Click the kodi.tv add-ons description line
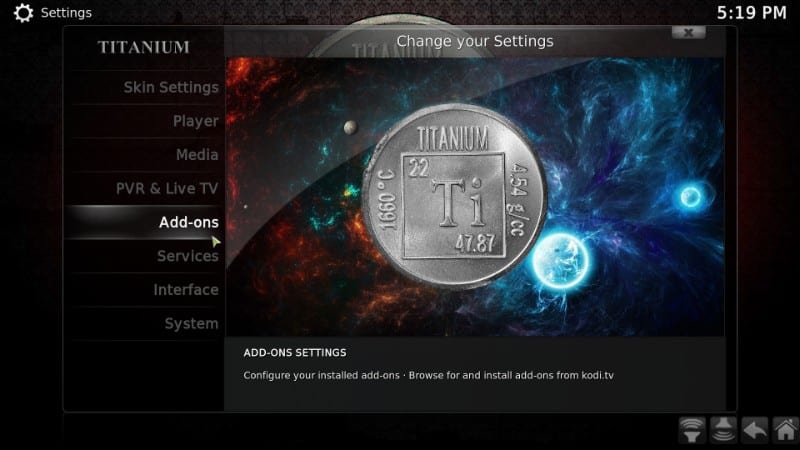Screen dimensions: 800x450 pos(429,376)
